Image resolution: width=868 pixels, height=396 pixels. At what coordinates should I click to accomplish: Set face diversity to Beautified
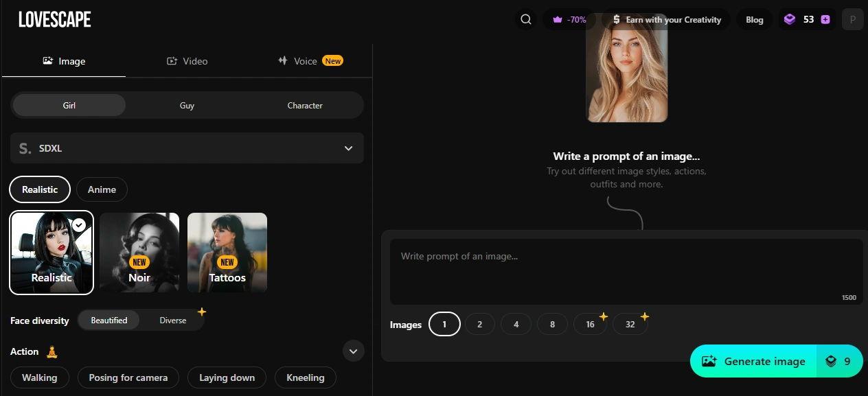(x=109, y=321)
